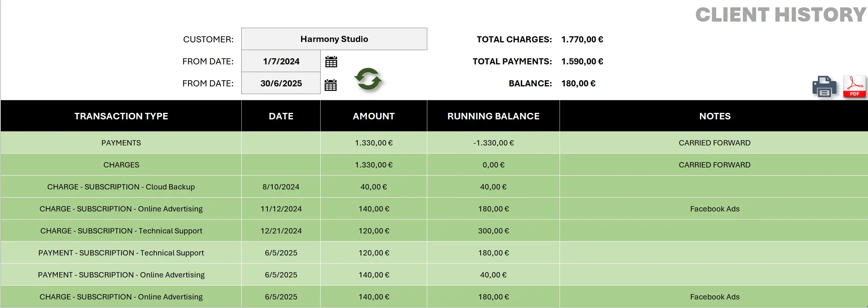Select PAYMENT - SUBSCRIPTION - Technical Support cell

121,253
